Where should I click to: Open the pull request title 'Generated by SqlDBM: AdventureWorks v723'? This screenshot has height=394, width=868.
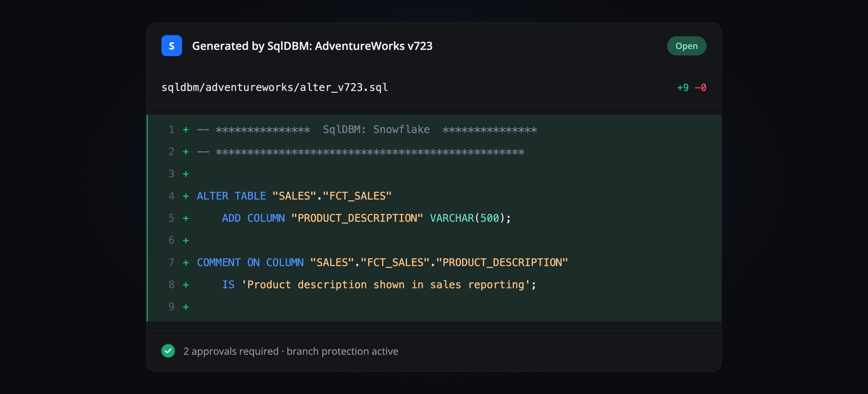[312, 46]
